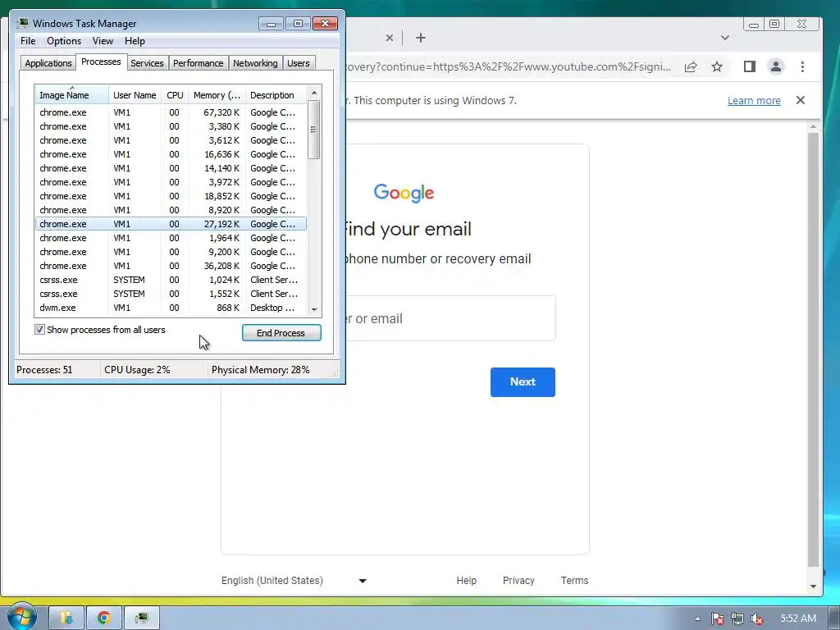The height and width of the screenshot is (630, 840).
Task: Select dwm.exe process row
Action: pos(171,308)
